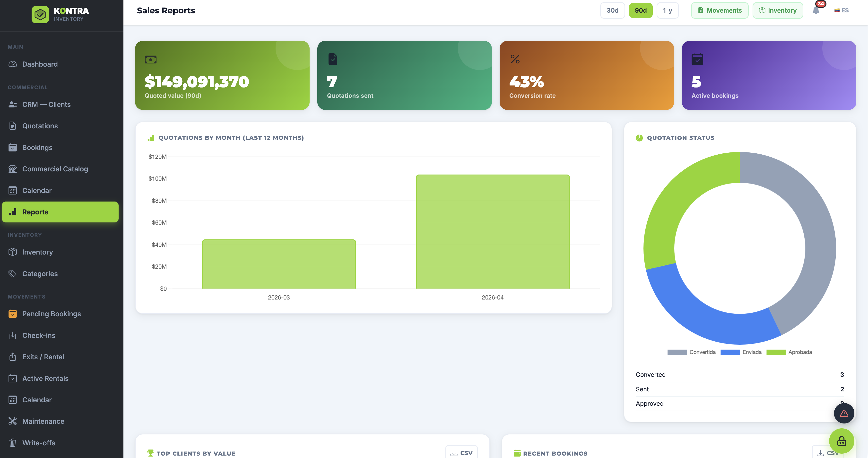Toggle the Aprobada legend swatch
Viewport: 868px width, 458px height.
(x=776, y=352)
